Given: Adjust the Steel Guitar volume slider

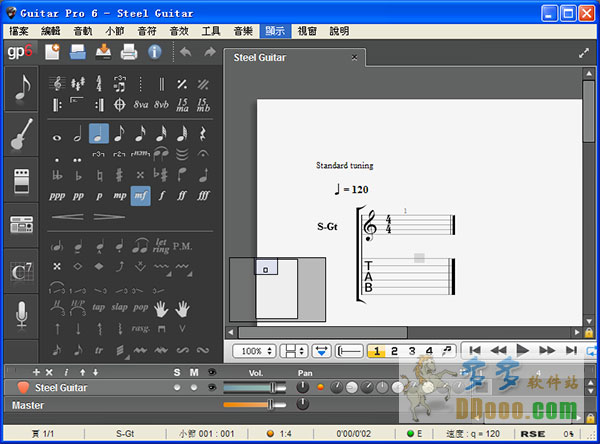Looking at the screenshot, I should (x=254, y=388).
